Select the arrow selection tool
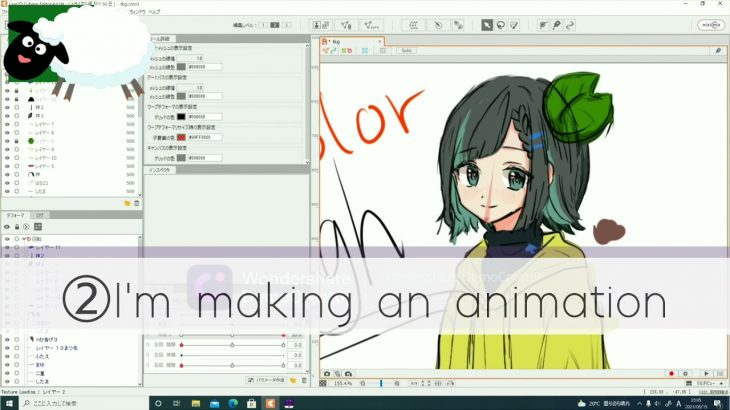This screenshot has width=730, height=410. click(x=487, y=25)
